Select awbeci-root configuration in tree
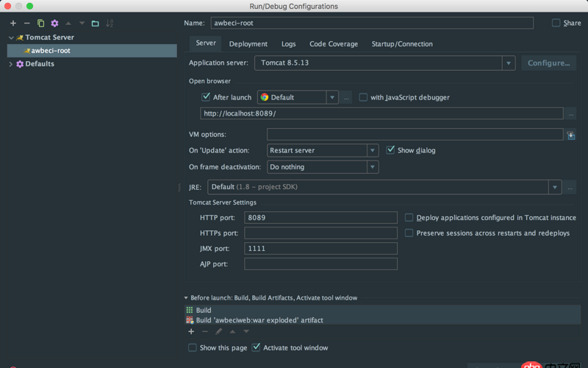The image size is (588, 368). pos(92,51)
